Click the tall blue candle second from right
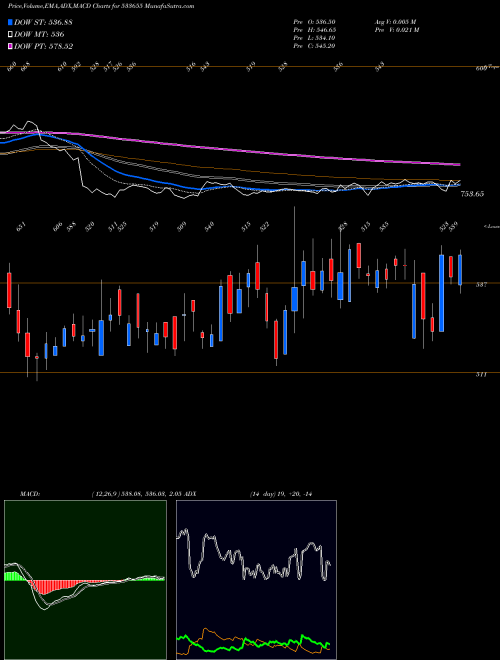 (441, 293)
